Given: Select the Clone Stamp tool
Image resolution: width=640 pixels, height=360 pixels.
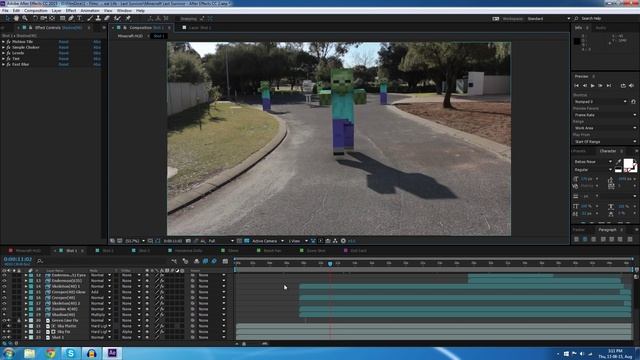Looking at the screenshot, I should [x=98, y=18].
